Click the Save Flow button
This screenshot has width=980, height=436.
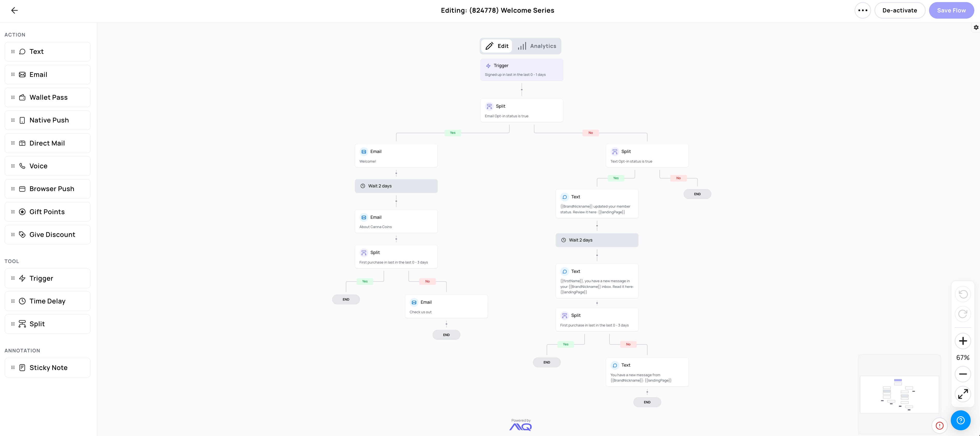[951, 10]
